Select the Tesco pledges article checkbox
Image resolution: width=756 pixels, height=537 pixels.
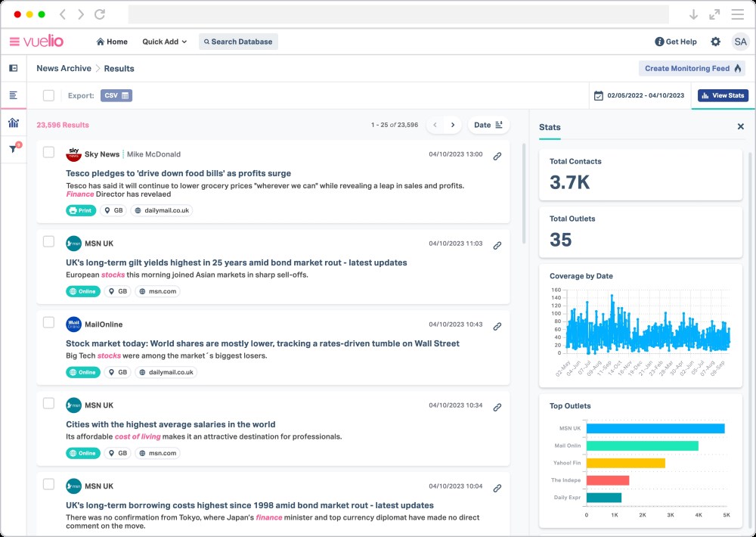48,153
